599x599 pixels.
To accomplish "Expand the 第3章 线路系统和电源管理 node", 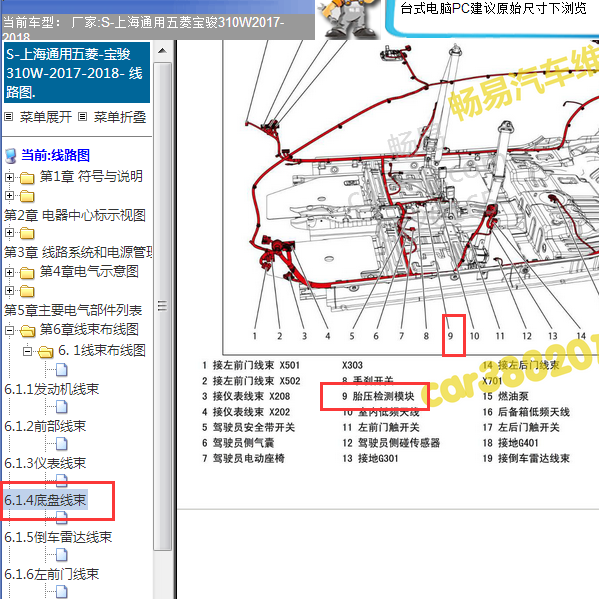I will (9, 233).
